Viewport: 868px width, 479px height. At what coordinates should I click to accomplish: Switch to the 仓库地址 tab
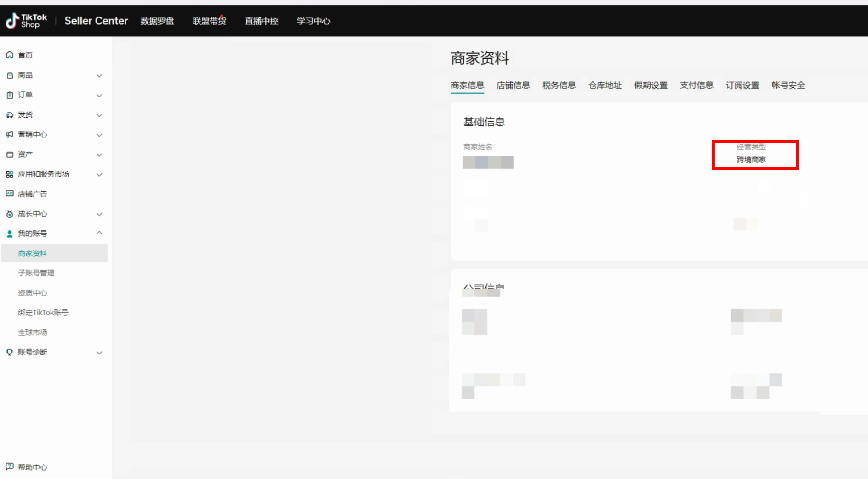605,85
